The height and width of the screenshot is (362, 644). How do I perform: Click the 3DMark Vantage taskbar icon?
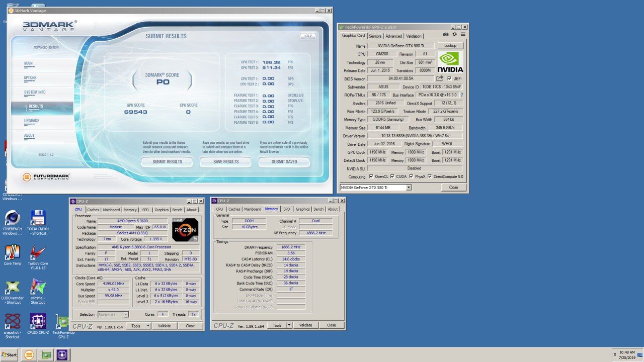(29, 355)
